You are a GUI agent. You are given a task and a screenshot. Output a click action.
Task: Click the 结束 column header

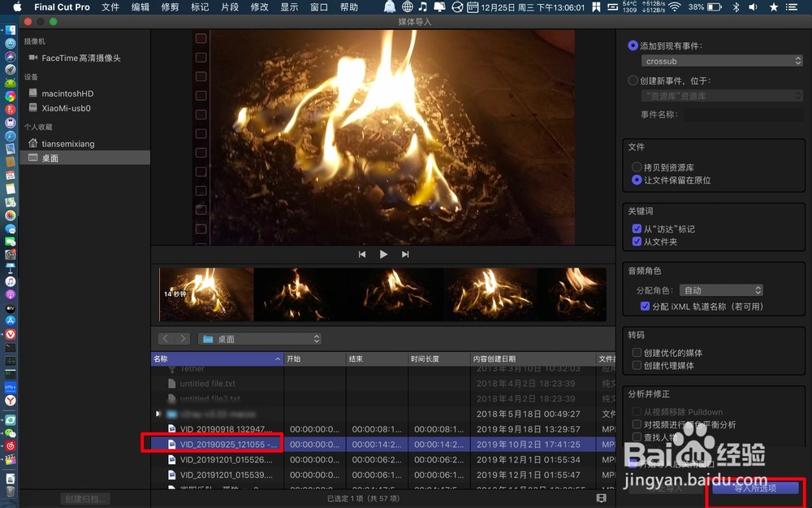(377, 358)
